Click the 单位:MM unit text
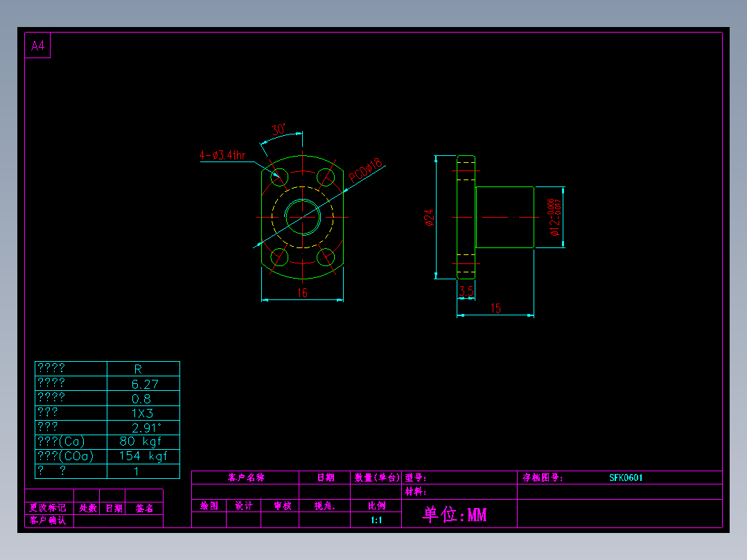 pos(455,514)
